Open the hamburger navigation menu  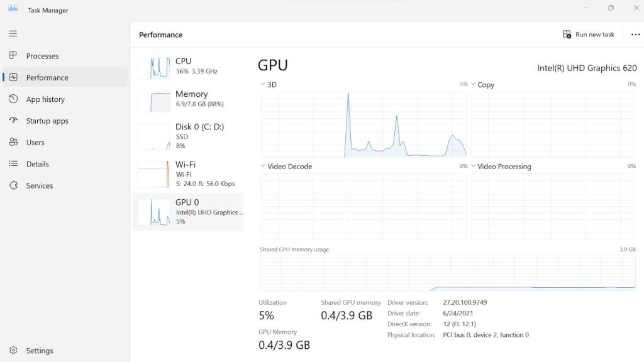13,34
